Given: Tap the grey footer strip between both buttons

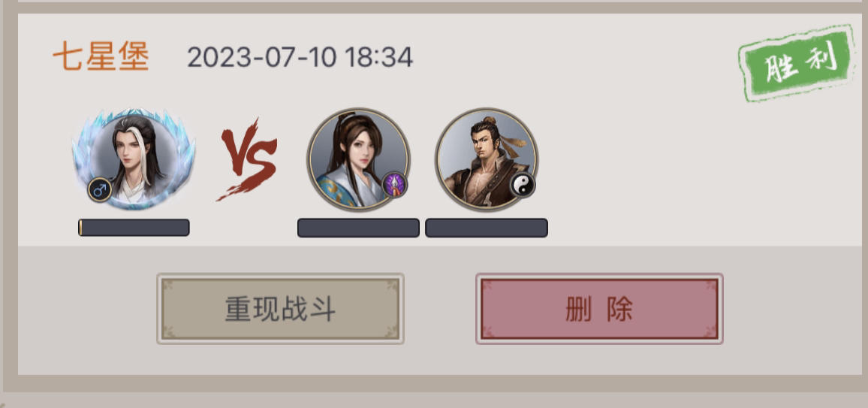Looking at the screenshot, I should [439, 308].
